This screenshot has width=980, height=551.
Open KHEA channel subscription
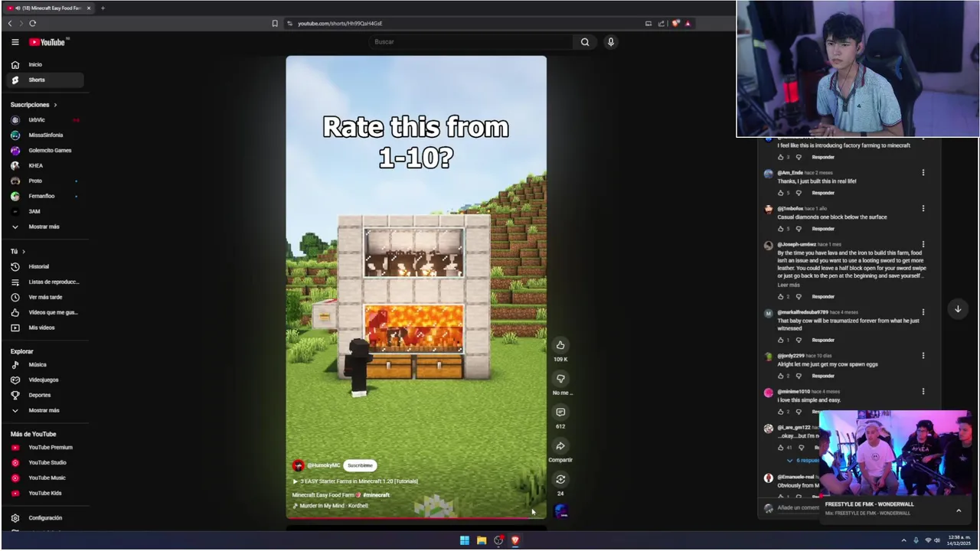coord(45,165)
